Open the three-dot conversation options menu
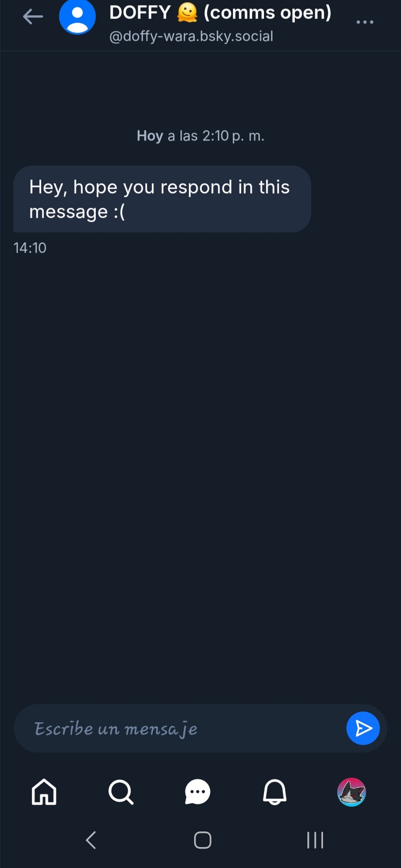Viewport: 401px width, 868px height. pos(365,22)
